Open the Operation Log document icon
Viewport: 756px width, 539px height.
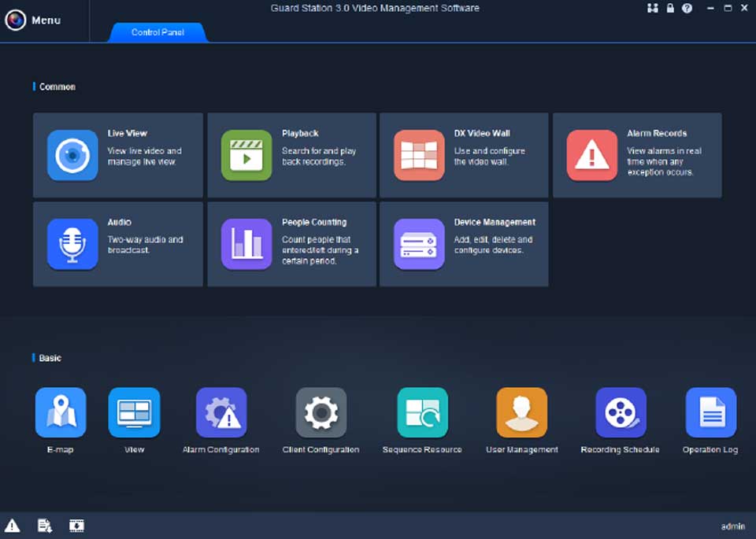711,412
